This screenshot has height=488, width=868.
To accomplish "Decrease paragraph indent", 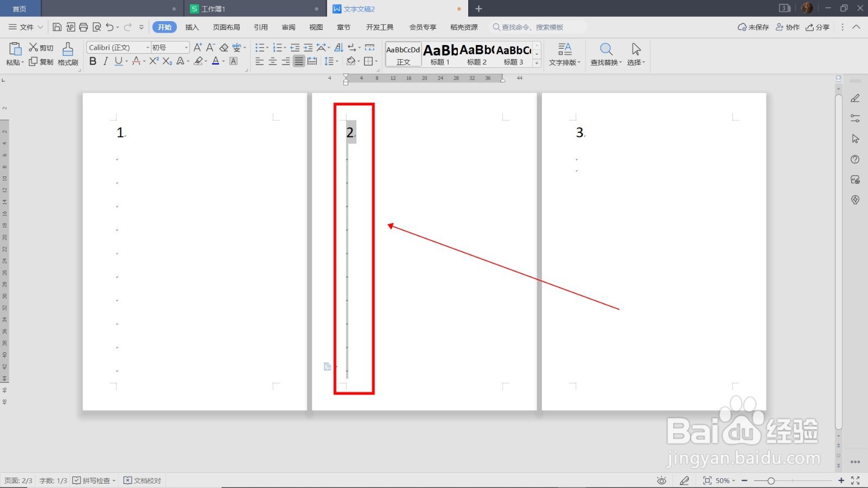I will [295, 48].
